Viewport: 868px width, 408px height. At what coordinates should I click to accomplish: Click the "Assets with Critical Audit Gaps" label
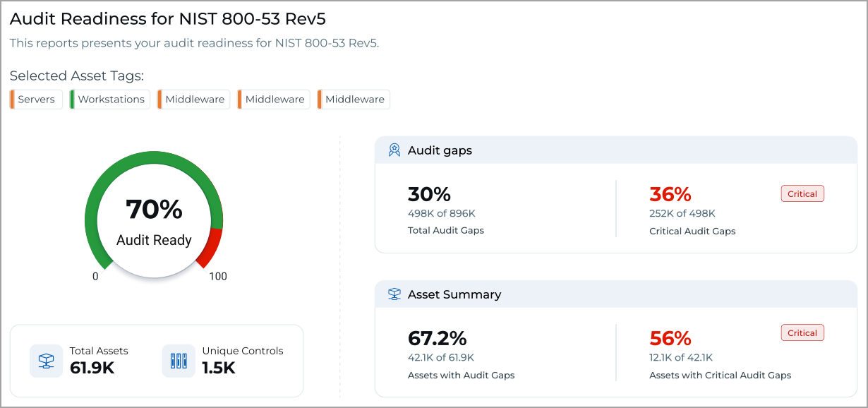[721, 375]
